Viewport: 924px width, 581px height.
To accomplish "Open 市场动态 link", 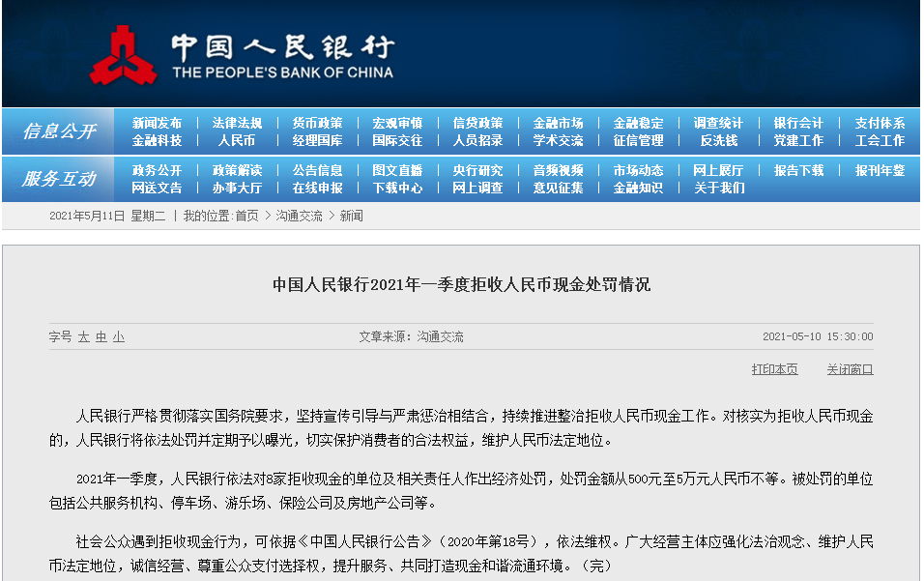I will [638, 170].
